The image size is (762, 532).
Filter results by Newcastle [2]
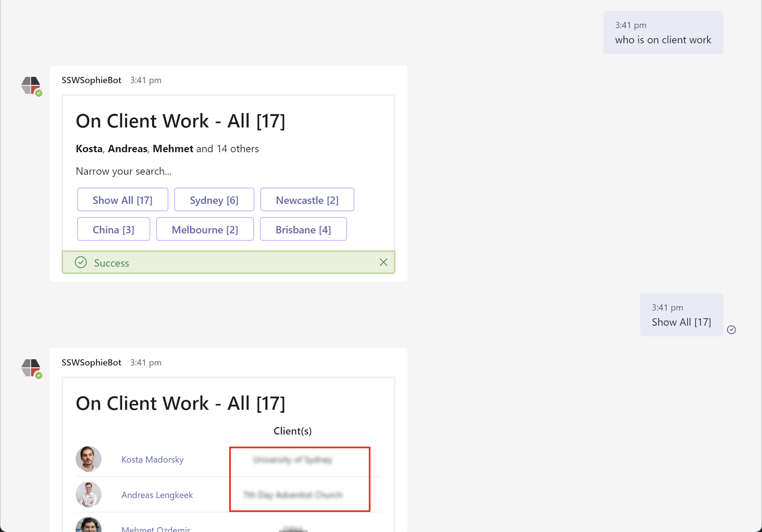point(307,200)
